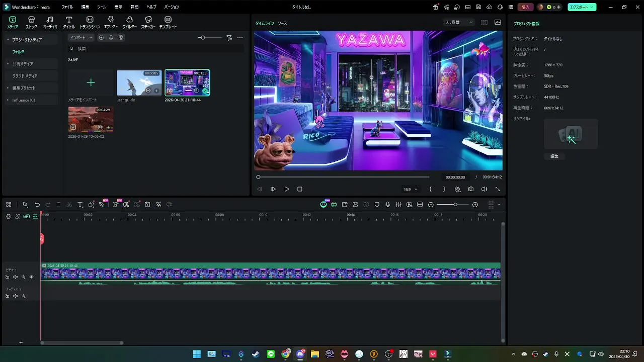Lock the オーディオ 1 track
This screenshot has height=362, width=644.
tap(7, 296)
